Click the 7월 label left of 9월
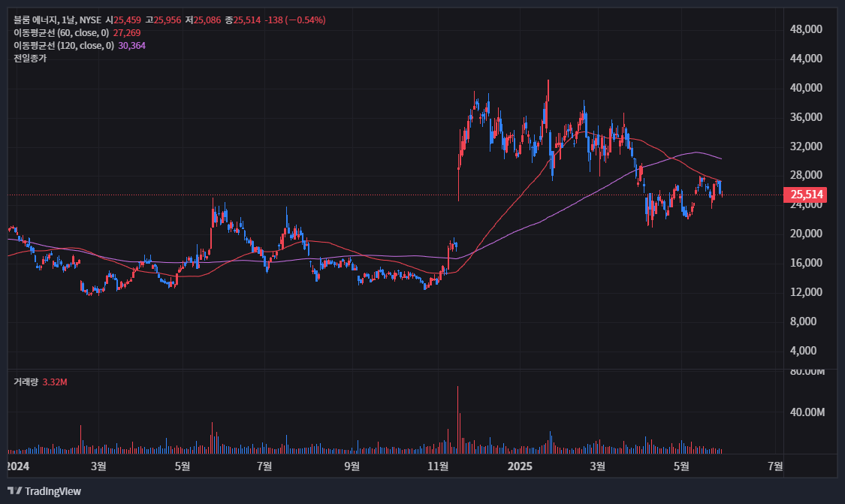This screenshot has height=504, width=845. pos(264,466)
